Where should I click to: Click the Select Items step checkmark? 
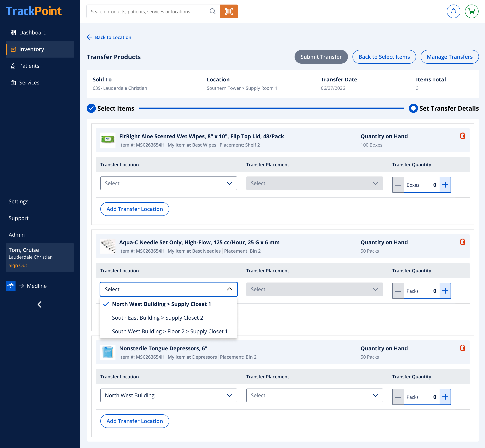point(91,108)
